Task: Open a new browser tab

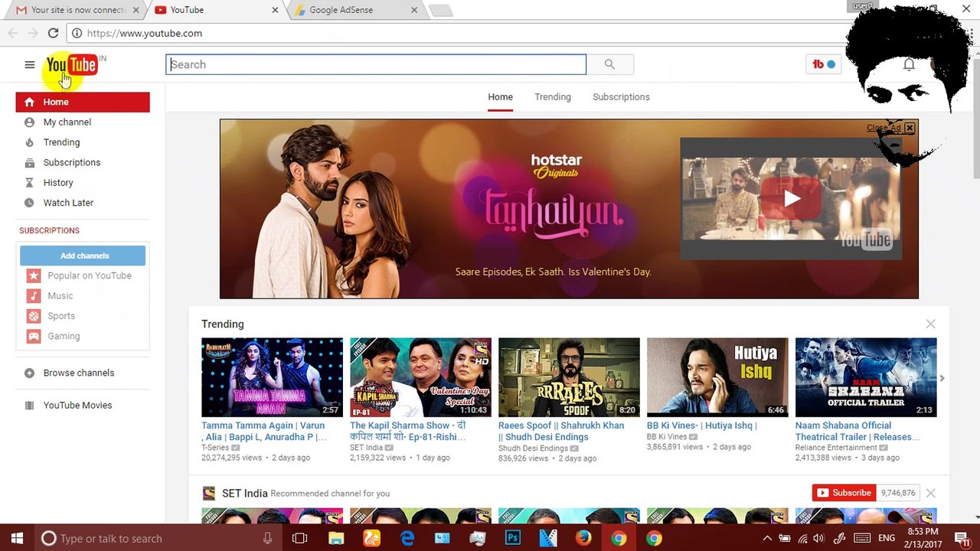Action: 441,10
